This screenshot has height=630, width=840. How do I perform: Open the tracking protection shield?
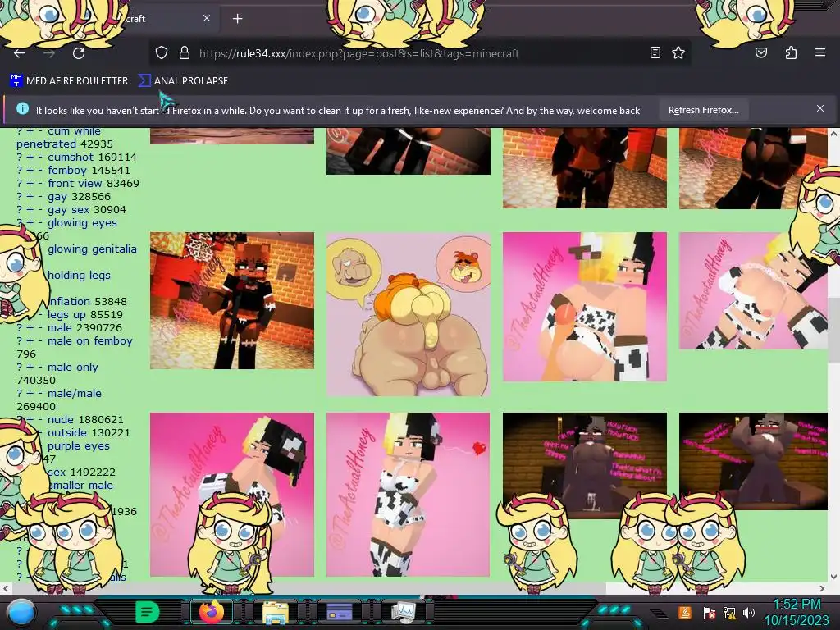(162, 53)
